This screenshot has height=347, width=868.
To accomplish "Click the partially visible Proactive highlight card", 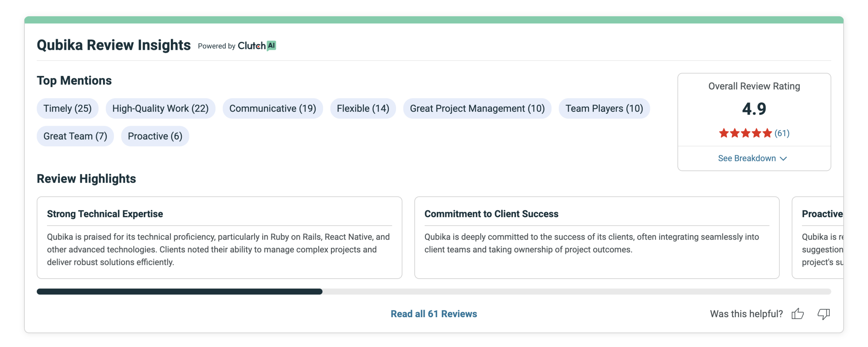I will 818,238.
